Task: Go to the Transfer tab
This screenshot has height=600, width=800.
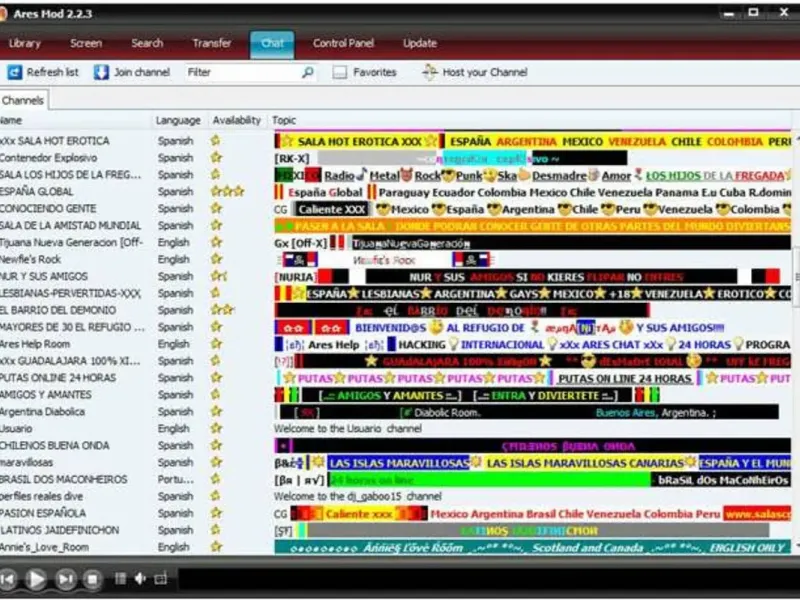Action: 212,43
